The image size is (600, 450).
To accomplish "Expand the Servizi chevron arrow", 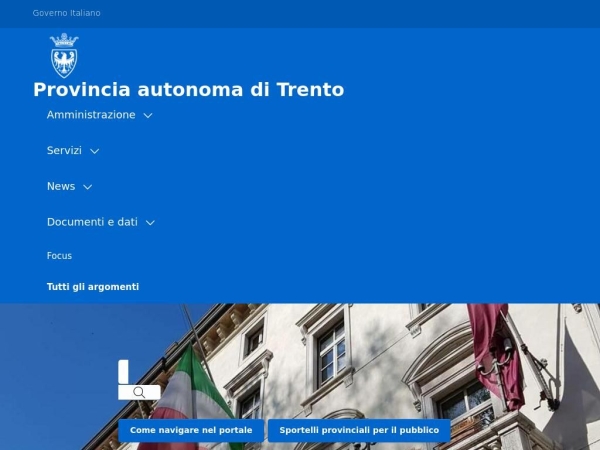I will pos(95,151).
